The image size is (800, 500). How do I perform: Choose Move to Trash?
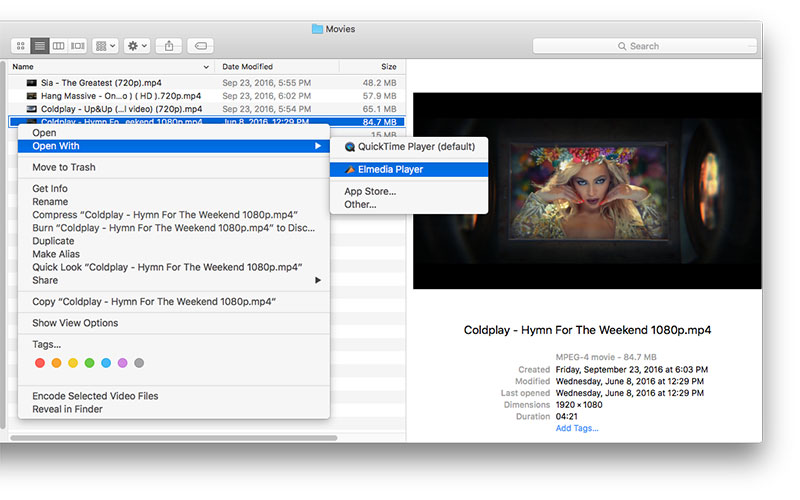[173, 167]
